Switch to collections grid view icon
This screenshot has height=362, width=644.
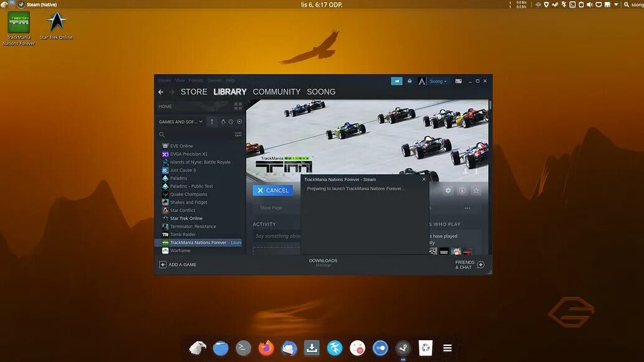click(x=238, y=106)
